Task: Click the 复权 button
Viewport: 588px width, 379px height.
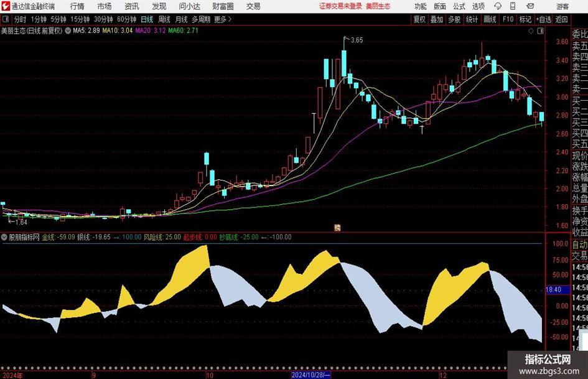Action: click(x=419, y=19)
